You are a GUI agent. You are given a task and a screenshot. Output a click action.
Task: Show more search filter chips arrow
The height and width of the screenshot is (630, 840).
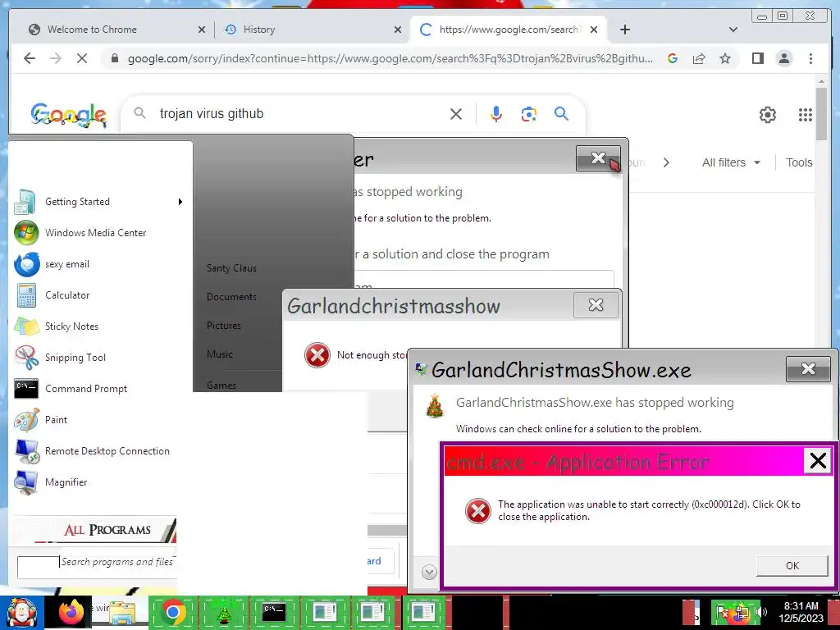[666, 162]
